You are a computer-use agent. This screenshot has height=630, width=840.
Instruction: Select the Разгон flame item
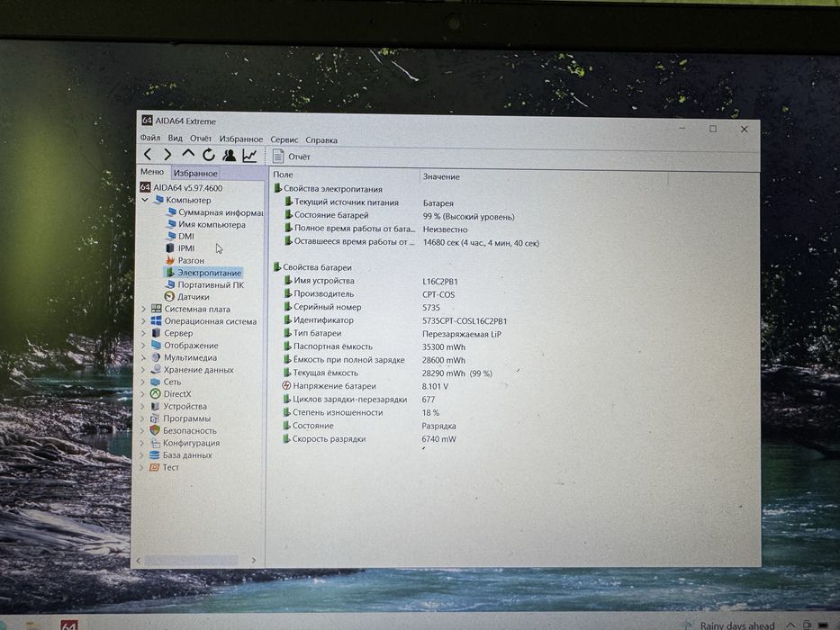click(185, 260)
